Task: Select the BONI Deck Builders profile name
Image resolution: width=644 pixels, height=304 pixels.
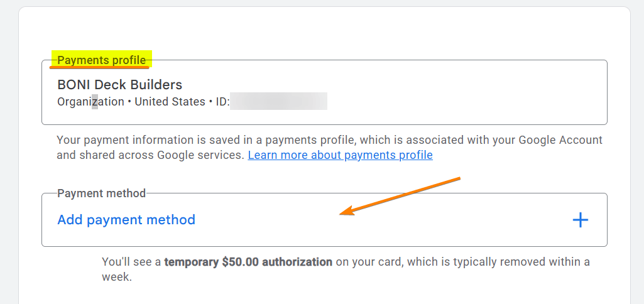Action: 119,85
